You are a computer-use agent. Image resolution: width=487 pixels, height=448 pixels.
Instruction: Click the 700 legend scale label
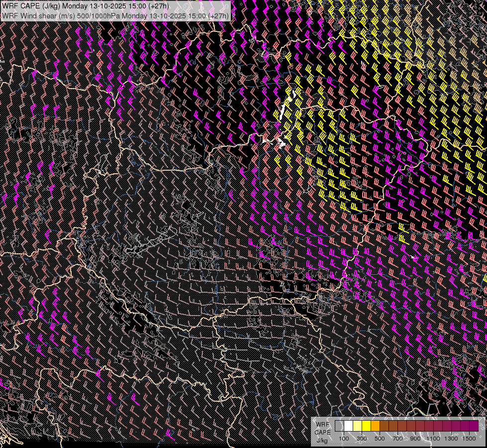point(397,439)
